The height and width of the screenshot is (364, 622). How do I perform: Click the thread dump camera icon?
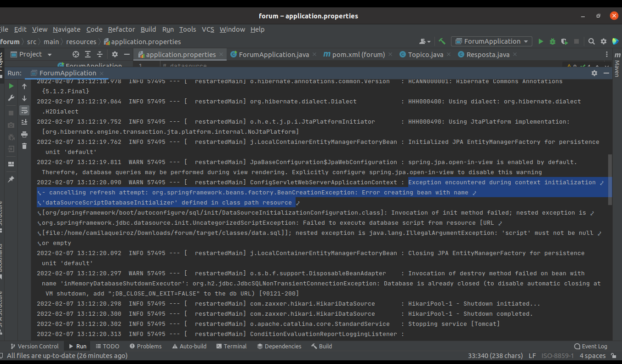click(x=11, y=125)
